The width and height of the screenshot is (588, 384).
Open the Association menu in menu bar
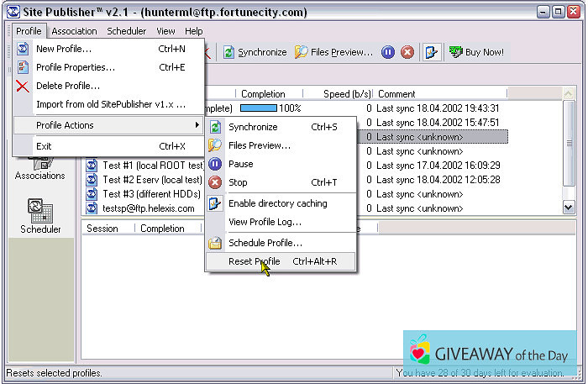click(74, 31)
